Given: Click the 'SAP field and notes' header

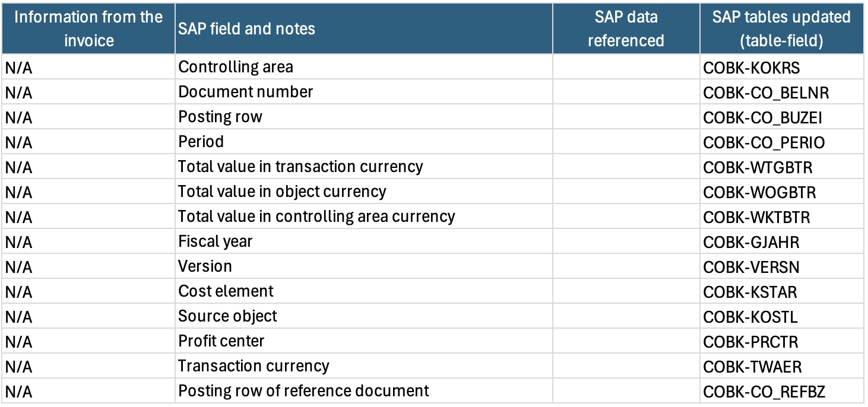Looking at the screenshot, I should (x=364, y=28).
